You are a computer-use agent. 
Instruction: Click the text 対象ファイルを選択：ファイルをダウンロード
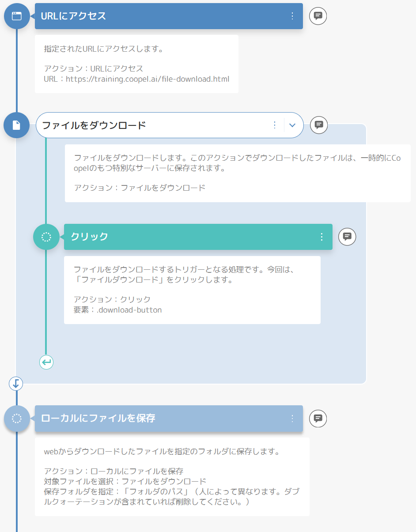[x=125, y=481]
